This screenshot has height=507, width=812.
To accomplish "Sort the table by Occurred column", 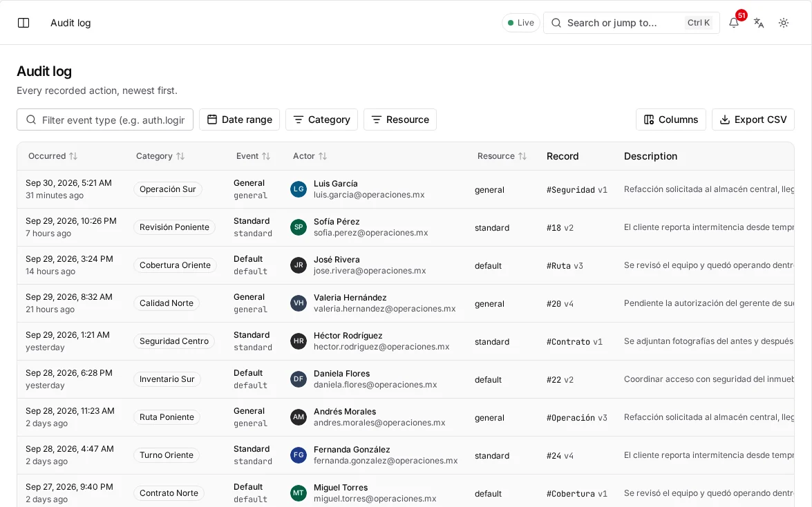I will pyautogui.click(x=53, y=156).
